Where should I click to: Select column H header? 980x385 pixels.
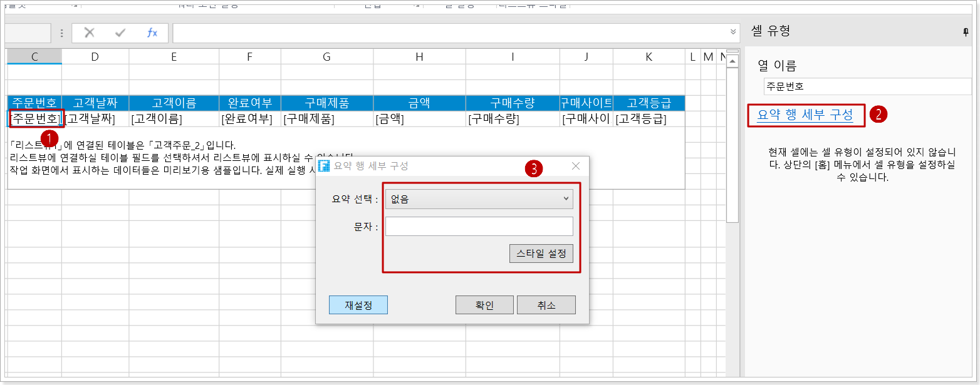click(x=419, y=57)
